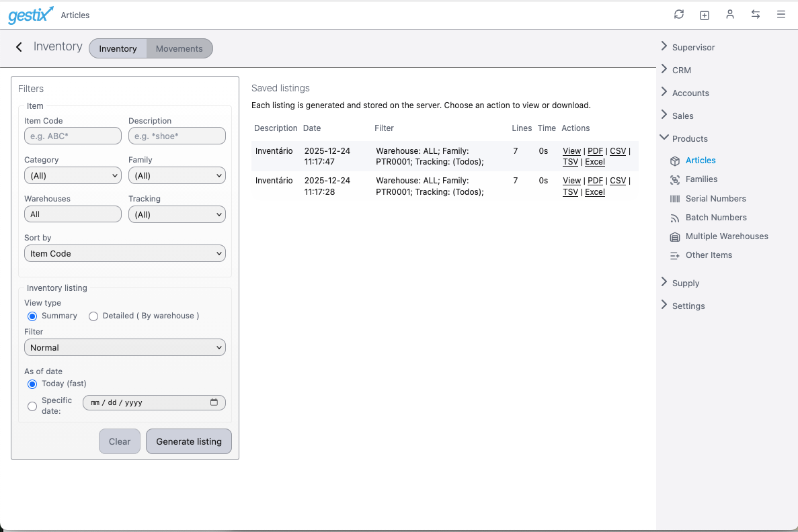Image resolution: width=798 pixels, height=532 pixels.
Task: Click the Generate listing button
Action: (x=189, y=442)
